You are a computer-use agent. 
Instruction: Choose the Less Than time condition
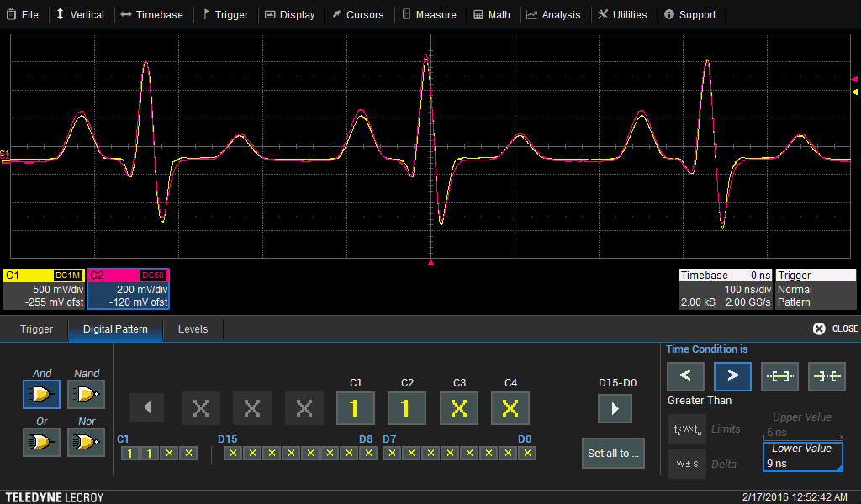(x=684, y=376)
